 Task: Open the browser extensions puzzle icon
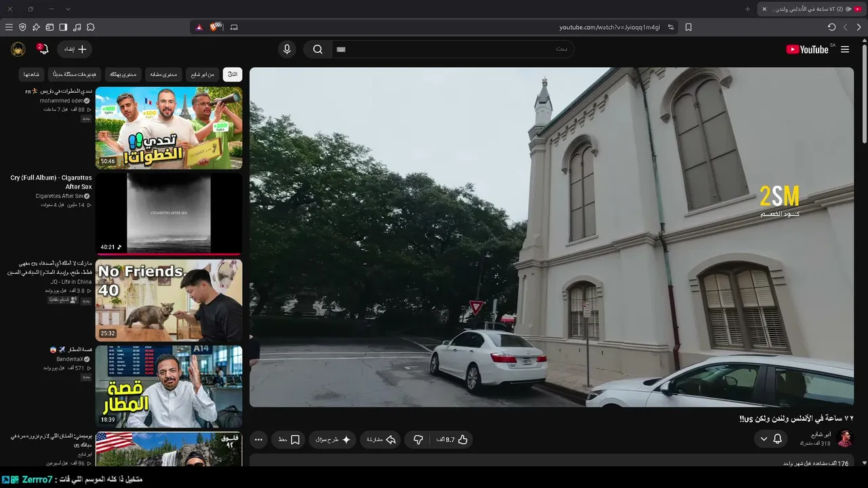(x=90, y=27)
